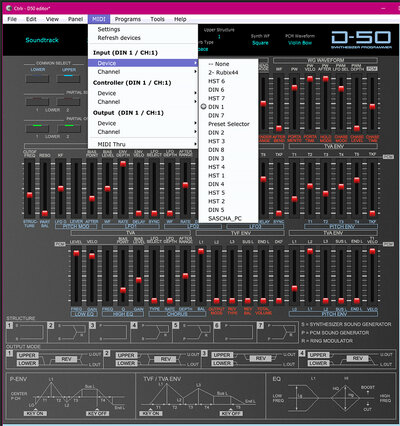This screenshot has height=426, width=400.
Task: Toggle Common Select UPPER button
Action: tap(68, 79)
